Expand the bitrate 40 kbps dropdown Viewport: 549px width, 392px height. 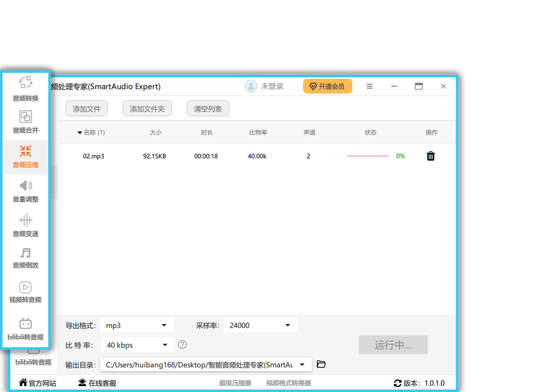tap(165, 345)
